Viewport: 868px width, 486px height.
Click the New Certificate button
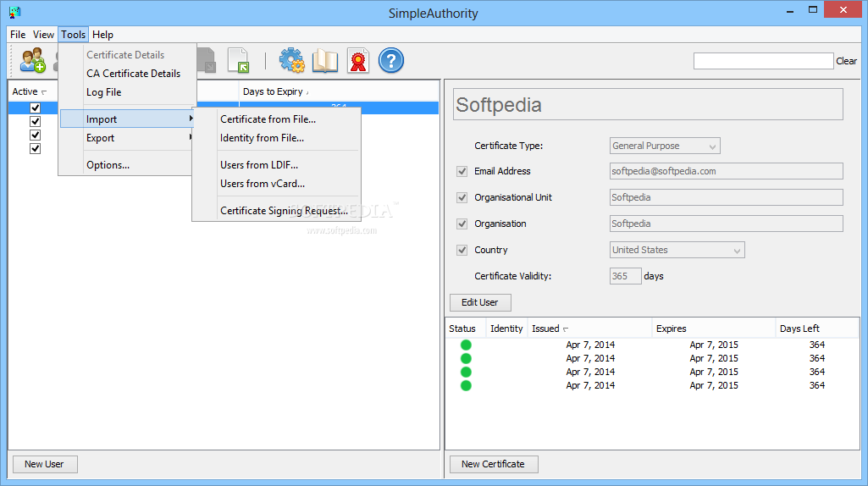coord(493,464)
